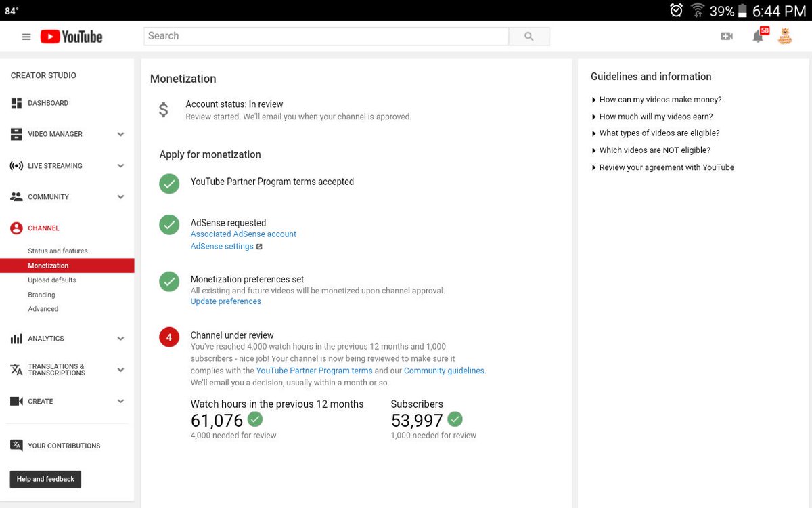Open the account avatar menu

coord(785,37)
